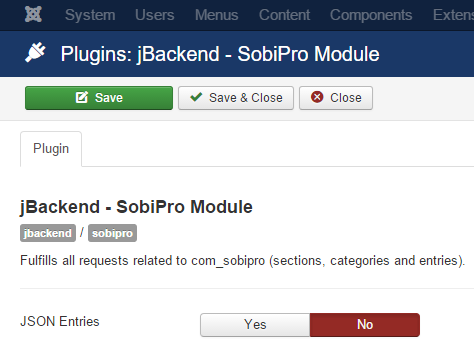Open the Users menu

pos(155,15)
